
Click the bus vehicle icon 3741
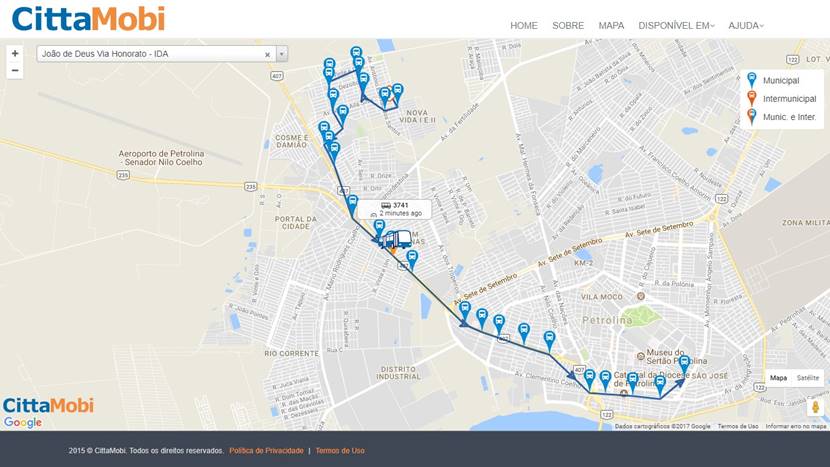click(x=395, y=239)
